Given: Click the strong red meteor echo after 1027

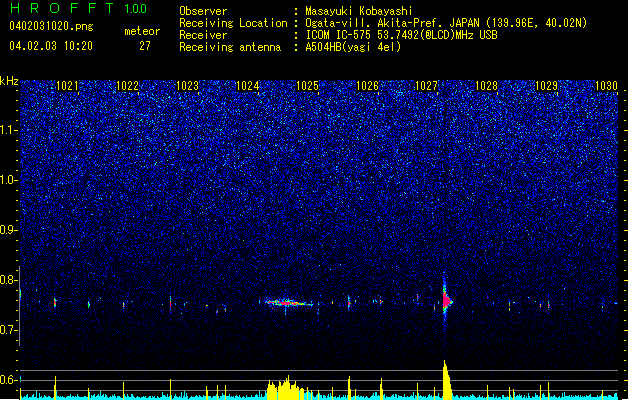Looking at the screenshot, I should coord(446,301).
